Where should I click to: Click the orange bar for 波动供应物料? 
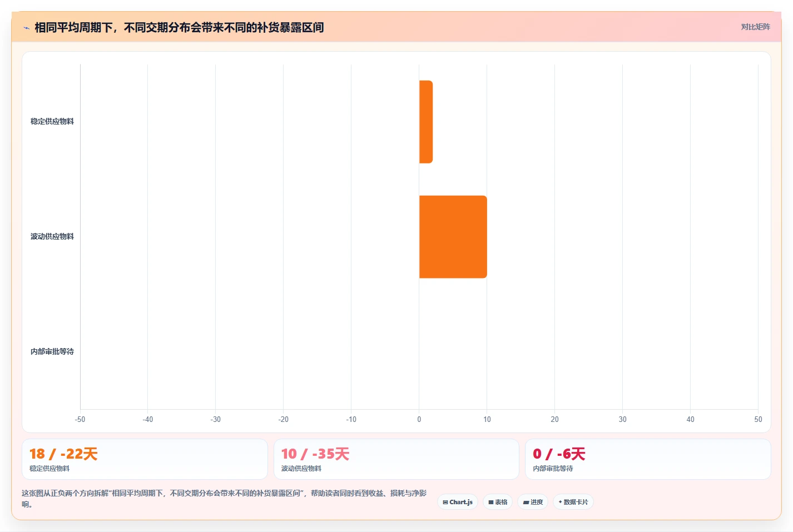coord(453,237)
